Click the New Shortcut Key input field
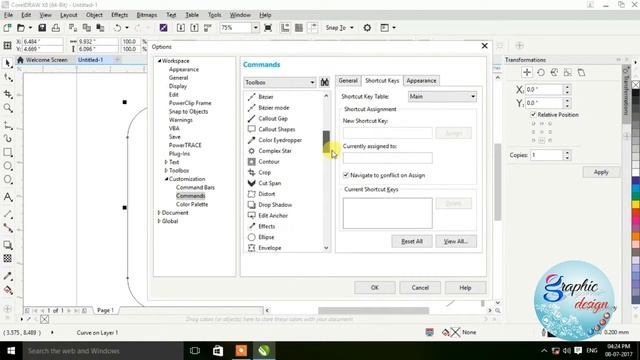 click(387, 133)
